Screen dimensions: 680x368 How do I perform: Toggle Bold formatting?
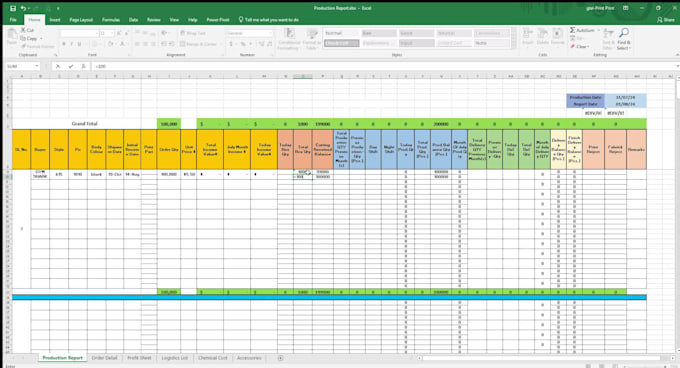click(x=64, y=44)
